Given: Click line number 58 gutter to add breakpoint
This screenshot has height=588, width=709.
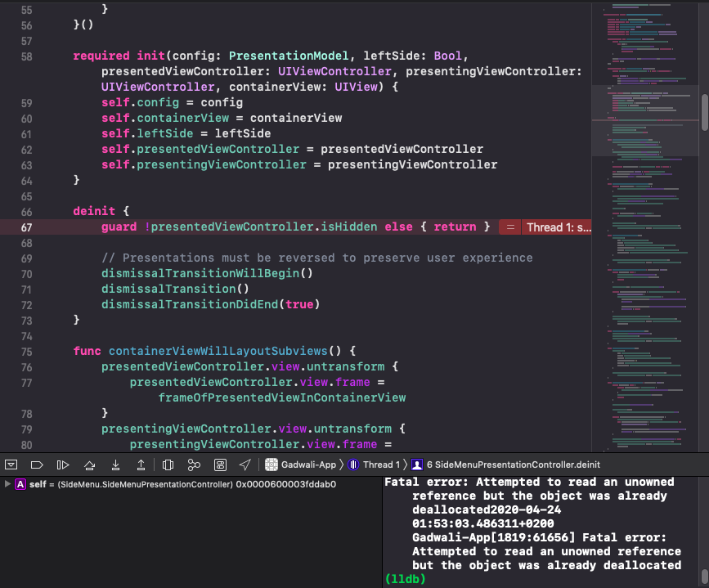Looking at the screenshot, I should 27,56.
